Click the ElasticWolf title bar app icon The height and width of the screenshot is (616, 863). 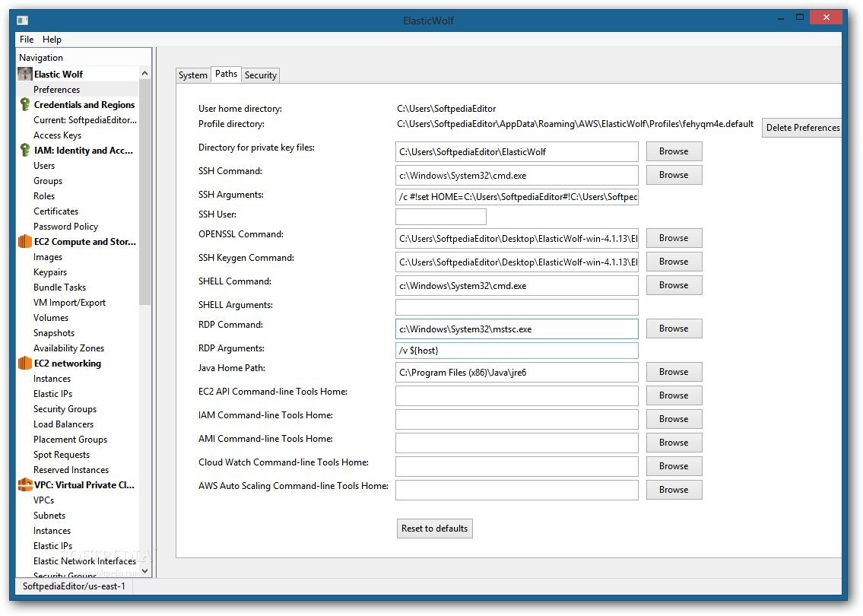pos(22,21)
